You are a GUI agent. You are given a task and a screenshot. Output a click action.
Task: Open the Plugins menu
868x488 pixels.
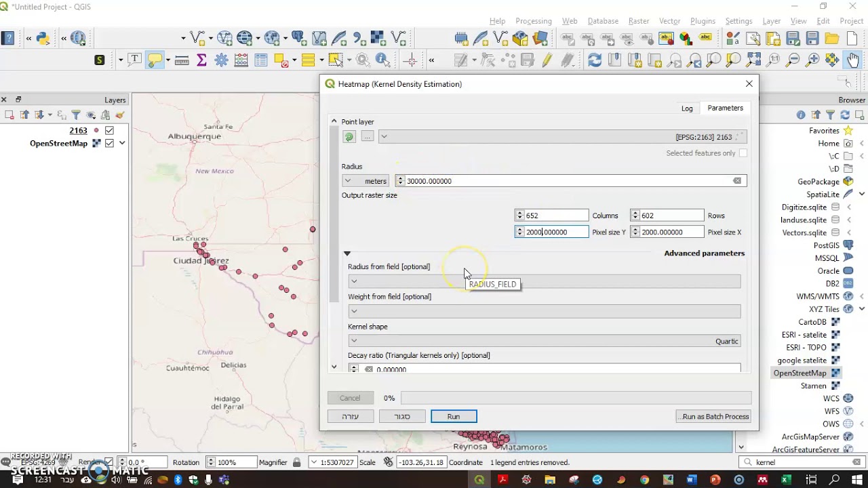tap(703, 21)
